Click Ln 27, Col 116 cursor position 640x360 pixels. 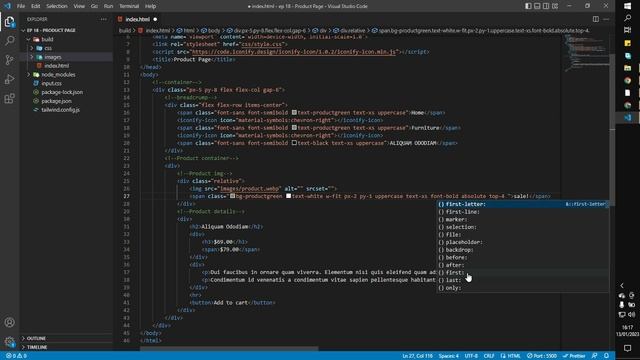[x=417, y=356]
